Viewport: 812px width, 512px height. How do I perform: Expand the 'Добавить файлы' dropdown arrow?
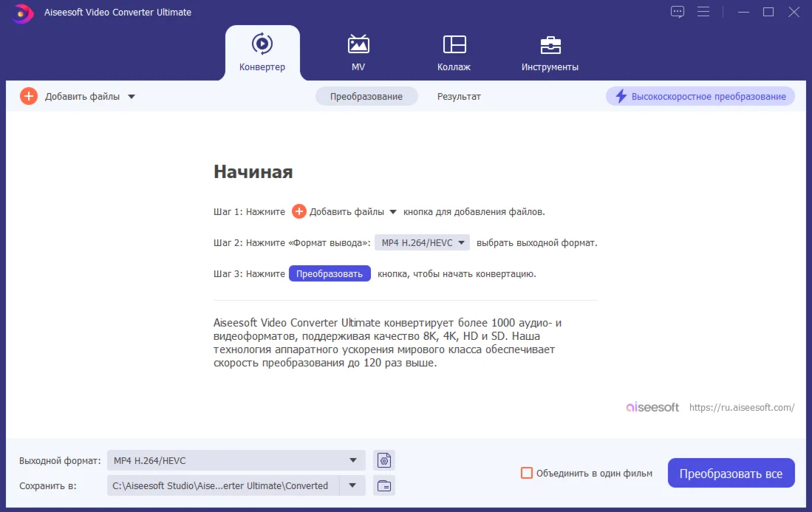point(132,97)
